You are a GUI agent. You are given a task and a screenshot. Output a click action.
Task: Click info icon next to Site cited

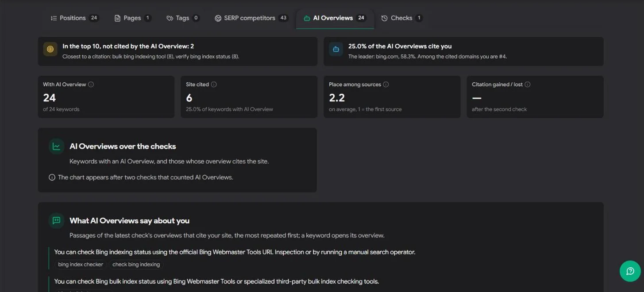click(214, 85)
